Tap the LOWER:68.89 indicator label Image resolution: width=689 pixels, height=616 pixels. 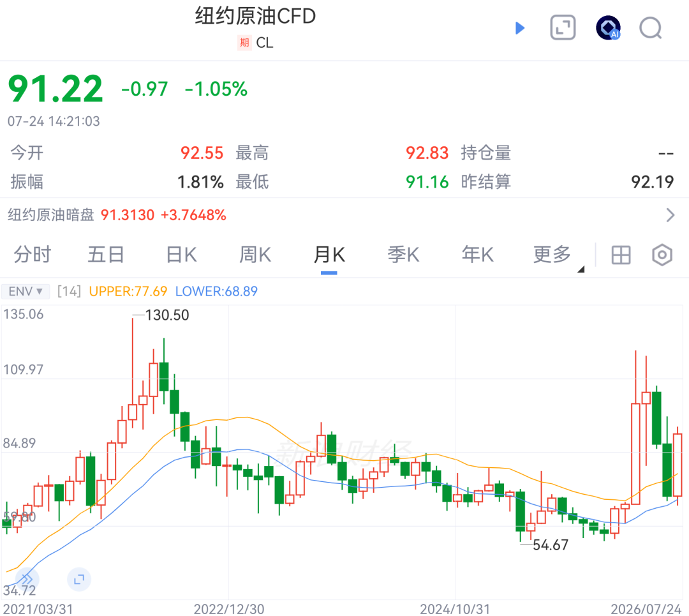coord(216,291)
